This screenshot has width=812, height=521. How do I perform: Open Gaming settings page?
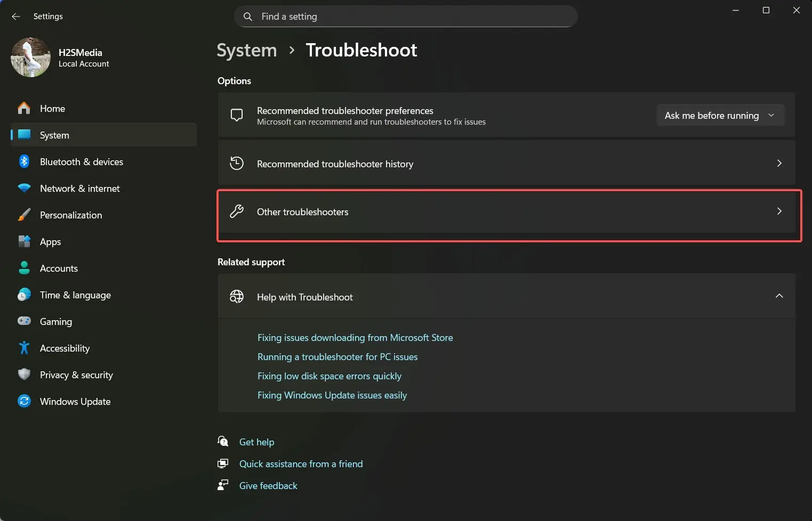(104, 321)
